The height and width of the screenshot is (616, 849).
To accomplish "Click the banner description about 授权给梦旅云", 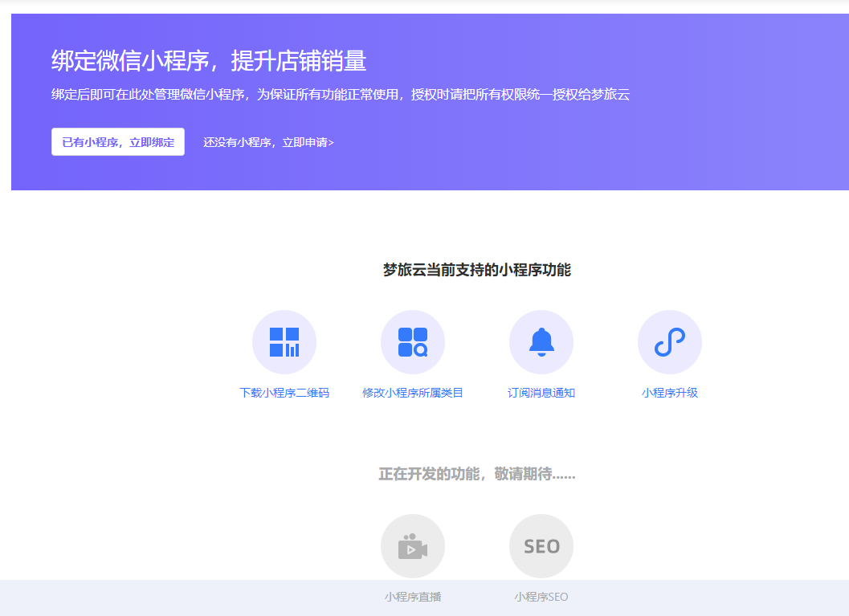I will click(341, 95).
